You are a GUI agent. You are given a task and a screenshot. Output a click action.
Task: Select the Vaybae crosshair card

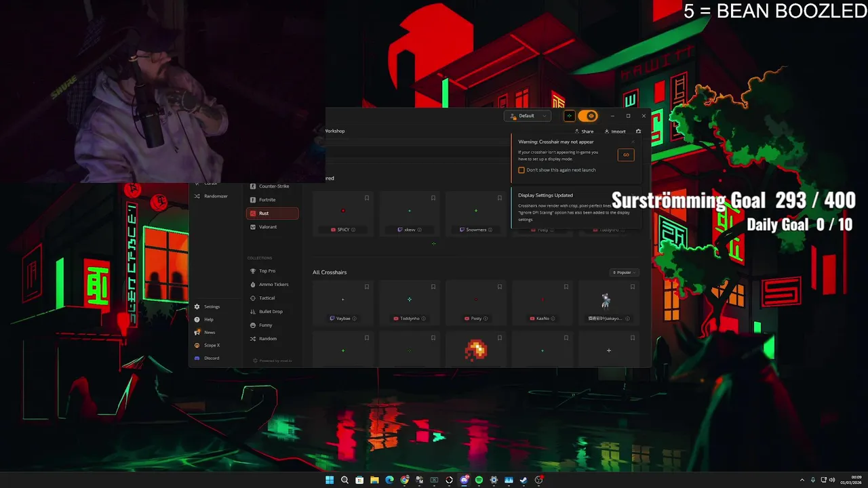click(x=343, y=303)
